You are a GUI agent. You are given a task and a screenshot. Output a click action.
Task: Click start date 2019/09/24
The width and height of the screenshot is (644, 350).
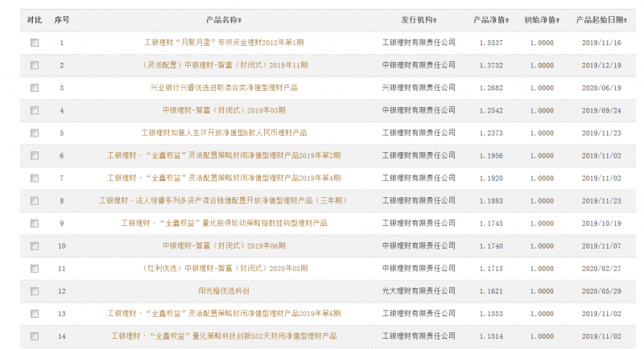pos(601,110)
